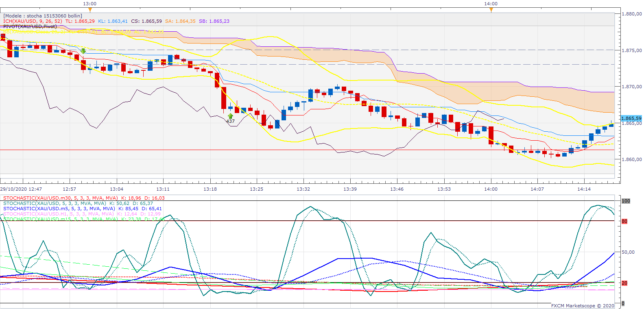Select the teal STOCHASTIC(XAU/USD, 5, 3, 3) label
644x309 pixels.
78,203
